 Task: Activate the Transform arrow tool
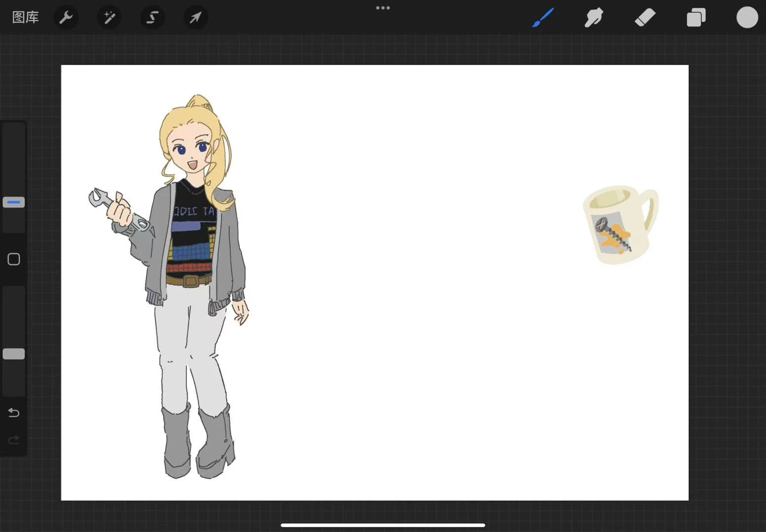pyautogui.click(x=196, y=18)
